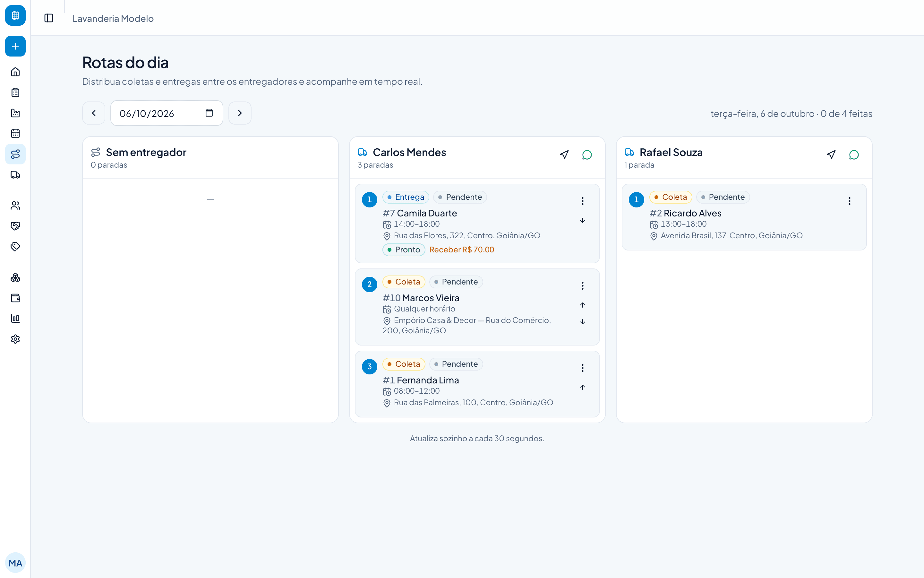
Task: Click the blue plus button in sidebar
Action: point(15,46)
